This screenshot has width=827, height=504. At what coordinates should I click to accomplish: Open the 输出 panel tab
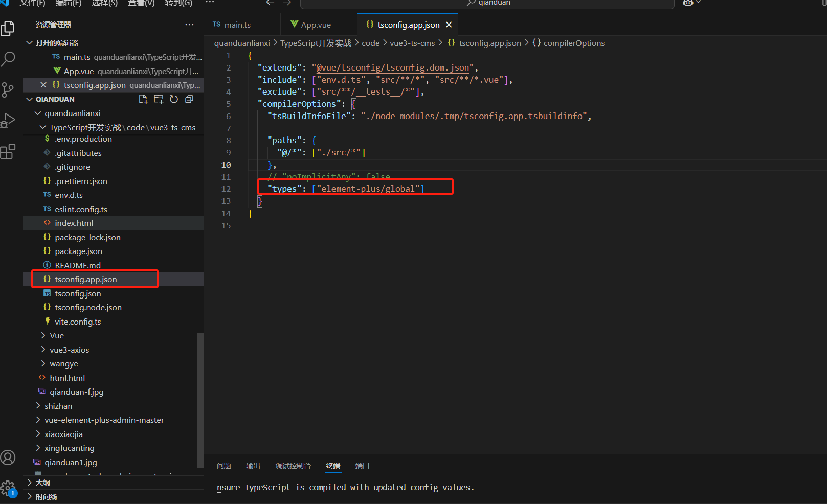click(x=253, y=466)
